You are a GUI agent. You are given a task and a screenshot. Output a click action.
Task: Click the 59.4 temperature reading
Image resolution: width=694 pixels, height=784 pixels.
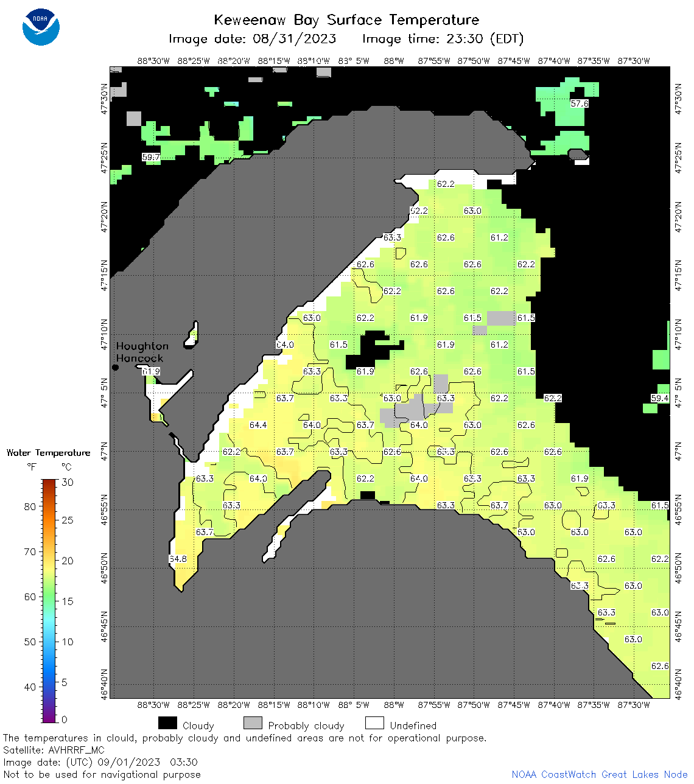[x=660, y=398]
